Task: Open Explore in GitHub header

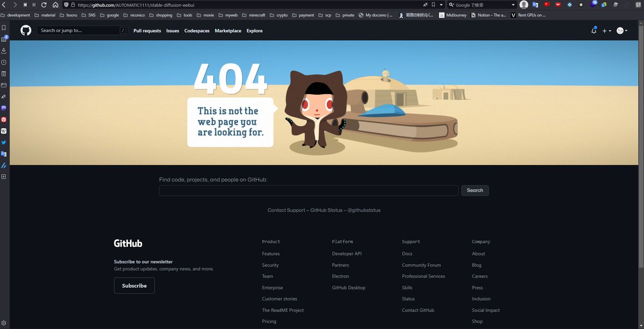Action: pos(254,31)
